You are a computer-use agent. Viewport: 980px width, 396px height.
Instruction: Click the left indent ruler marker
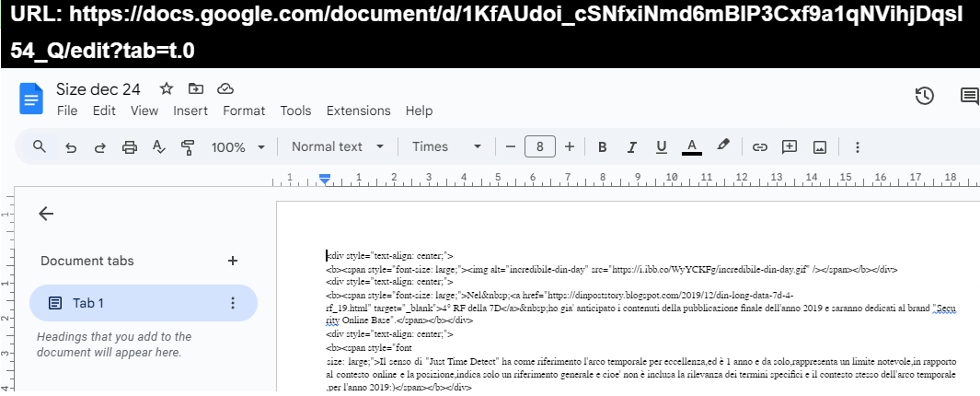(x=325, y=181)
